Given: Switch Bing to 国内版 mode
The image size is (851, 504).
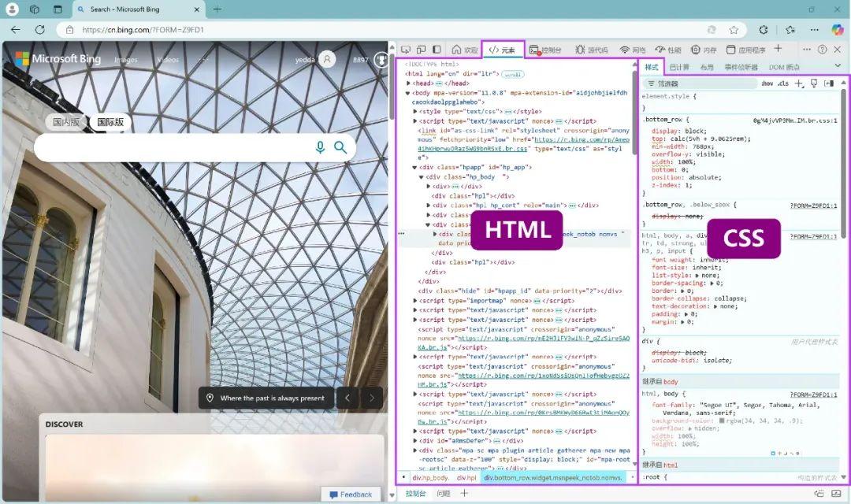Looking at the screenshot, I should click(x=66, y=122).
